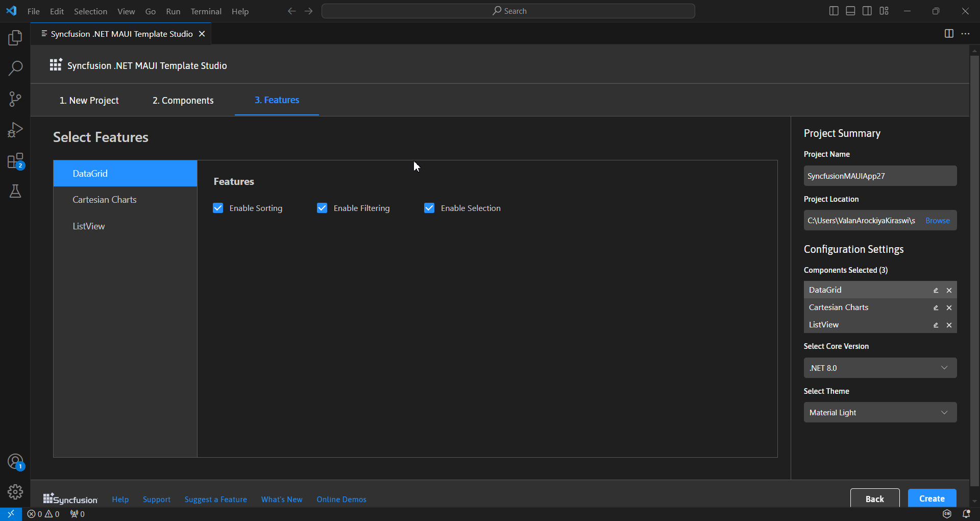Open the Extensions view in the activity bar
Screen dimensions: 980x521
(15, 160)
